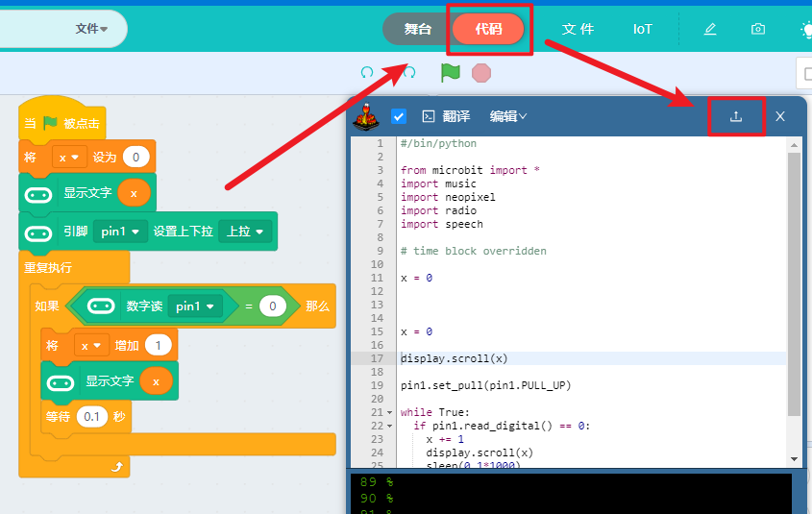Viewport: 812px width, 514px height.
Task: Close the code panel with X
Action: point(780,116)
